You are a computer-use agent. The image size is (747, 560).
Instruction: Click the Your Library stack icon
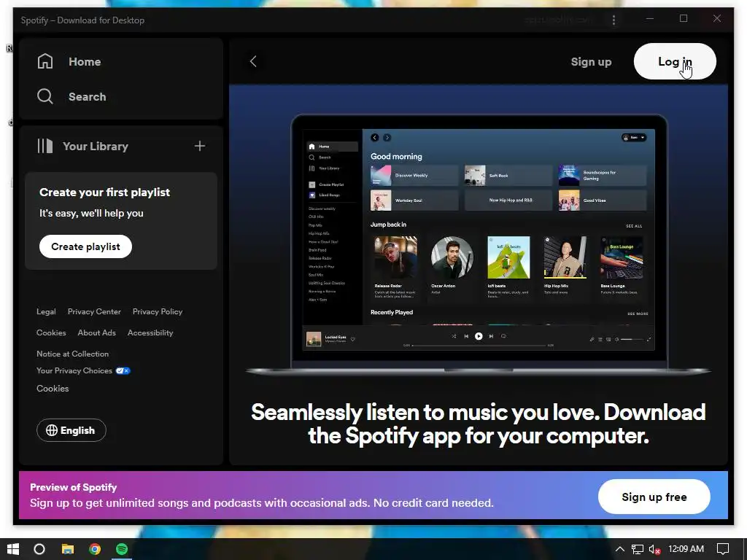pos(45,146)
